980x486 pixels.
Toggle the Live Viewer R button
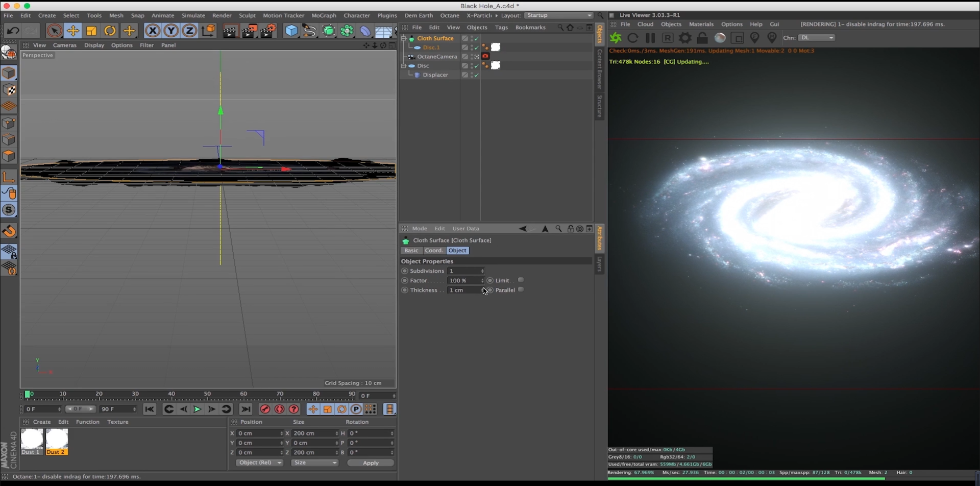pos(668,38)
